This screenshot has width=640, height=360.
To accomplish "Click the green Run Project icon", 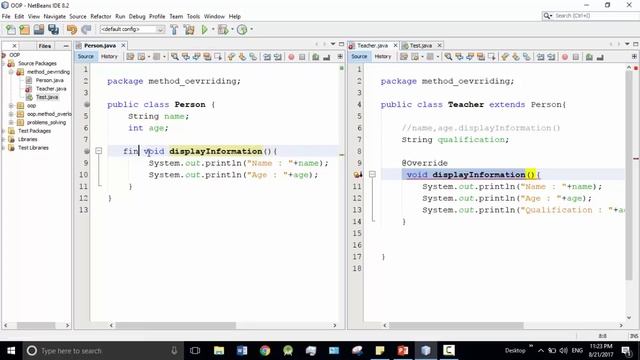I will 204,29.
